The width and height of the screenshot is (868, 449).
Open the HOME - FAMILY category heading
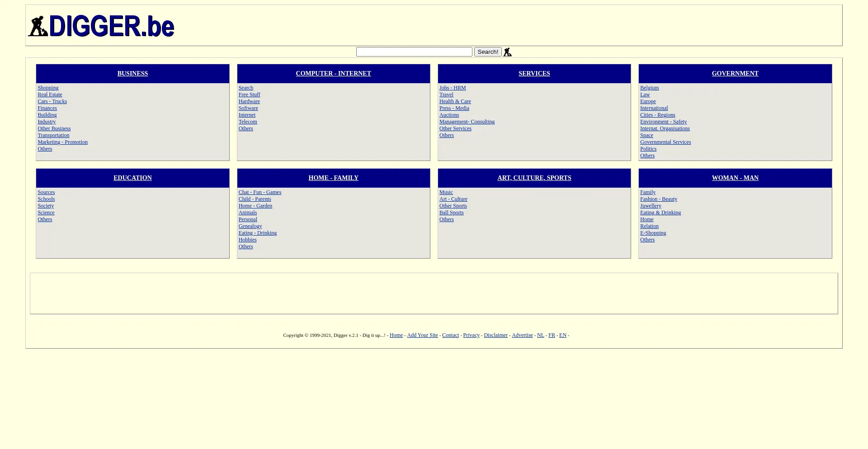tap(333, 178)
